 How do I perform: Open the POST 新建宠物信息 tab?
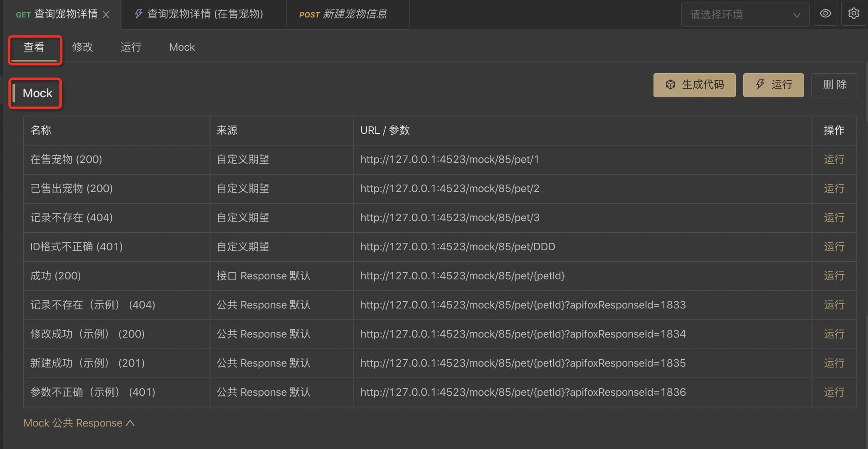pos(343,14)
